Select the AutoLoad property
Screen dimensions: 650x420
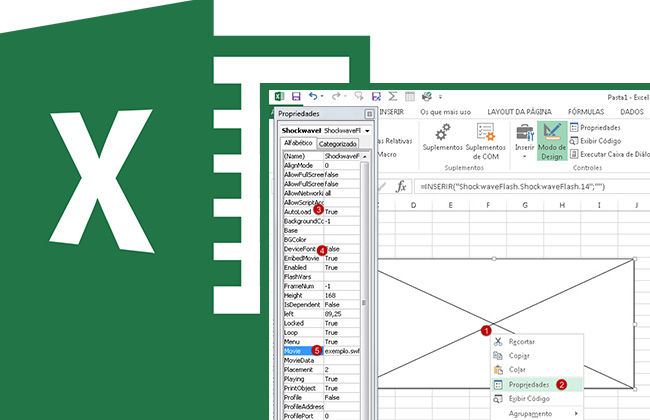tap(321, 211)
